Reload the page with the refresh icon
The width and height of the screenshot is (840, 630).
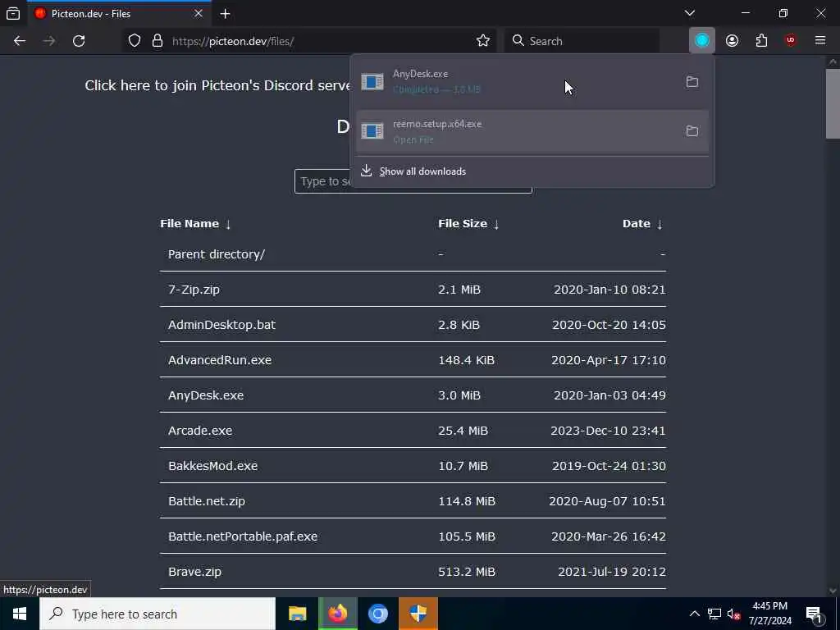point(79,41)
